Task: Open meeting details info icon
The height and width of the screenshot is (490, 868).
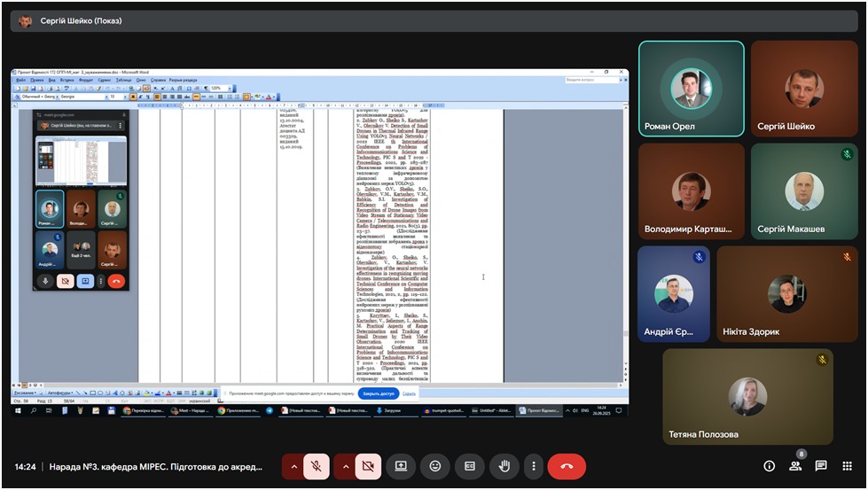Action: click(769, 466)
